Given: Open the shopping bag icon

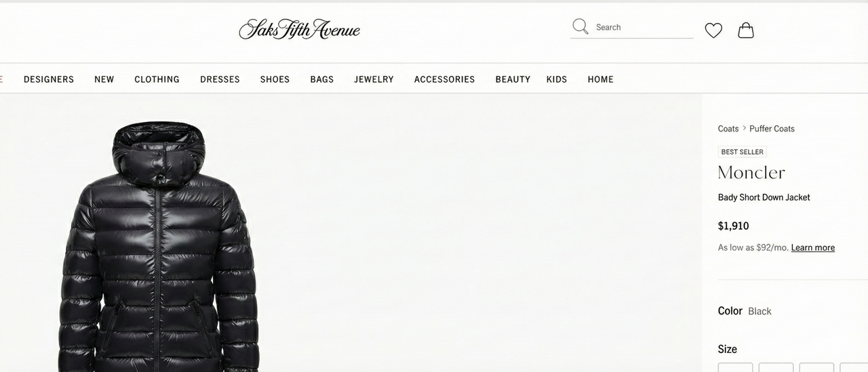Looking at the screenshot, I should [x=746, y=30].
